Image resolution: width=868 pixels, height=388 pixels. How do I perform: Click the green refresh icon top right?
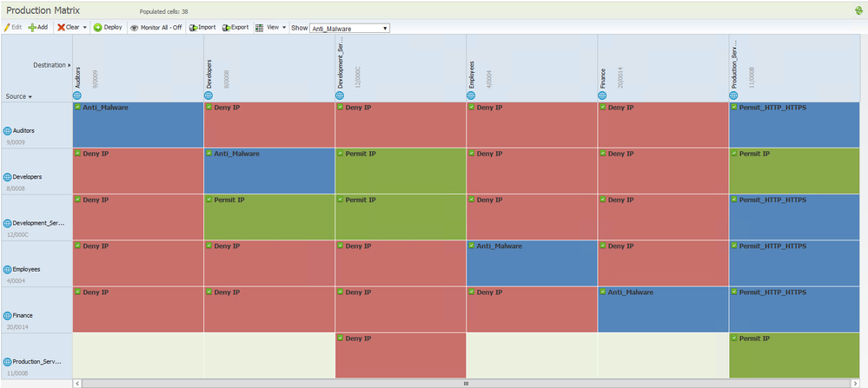[858, 10]
